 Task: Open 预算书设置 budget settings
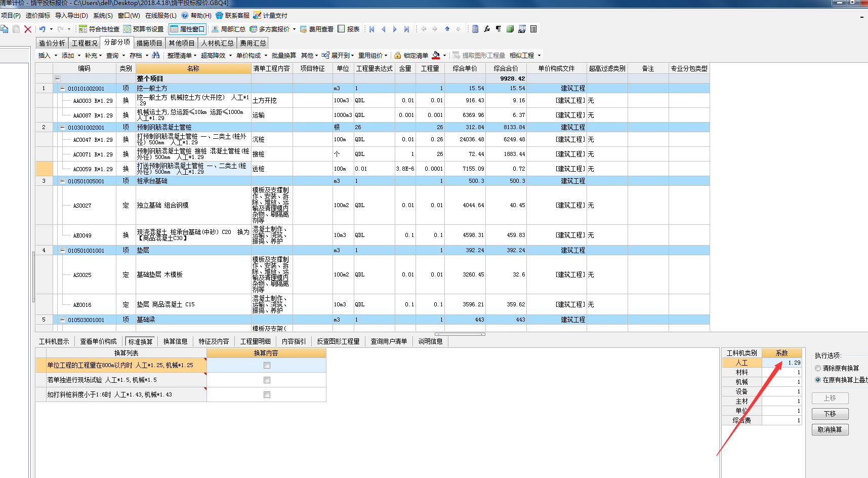pos(143,29)
